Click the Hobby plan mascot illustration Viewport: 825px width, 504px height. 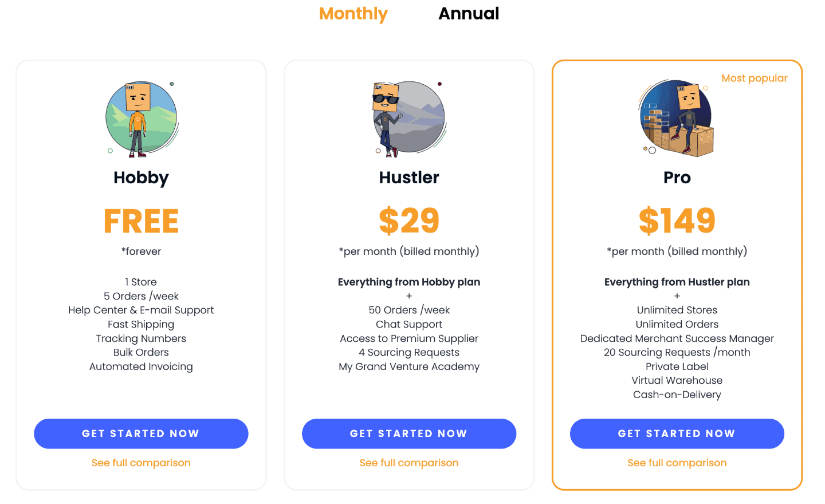click(141, 117)
